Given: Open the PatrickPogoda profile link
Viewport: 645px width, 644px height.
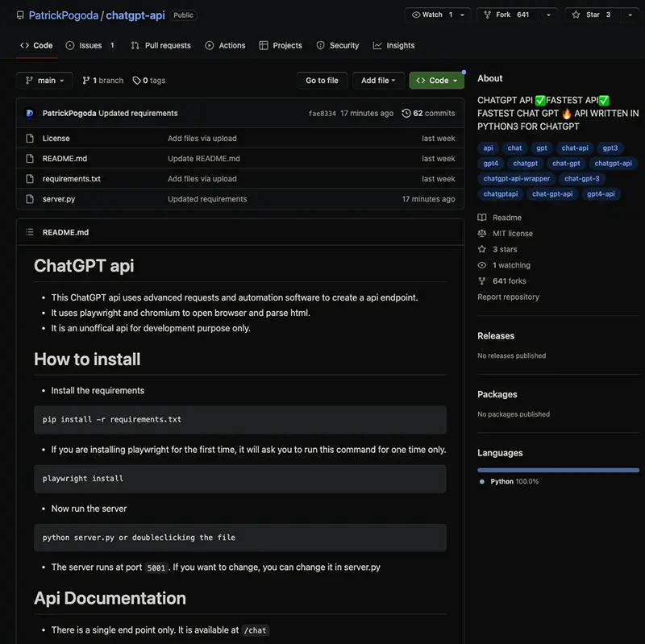Looking at the screenshot, I should tap(64, 15).
